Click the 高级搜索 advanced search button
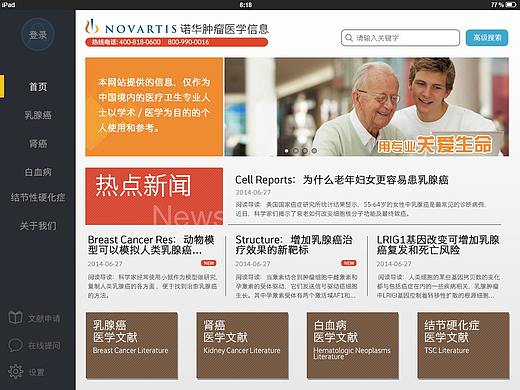This screenshot has width=520, height=390. [x=487, y=38]
